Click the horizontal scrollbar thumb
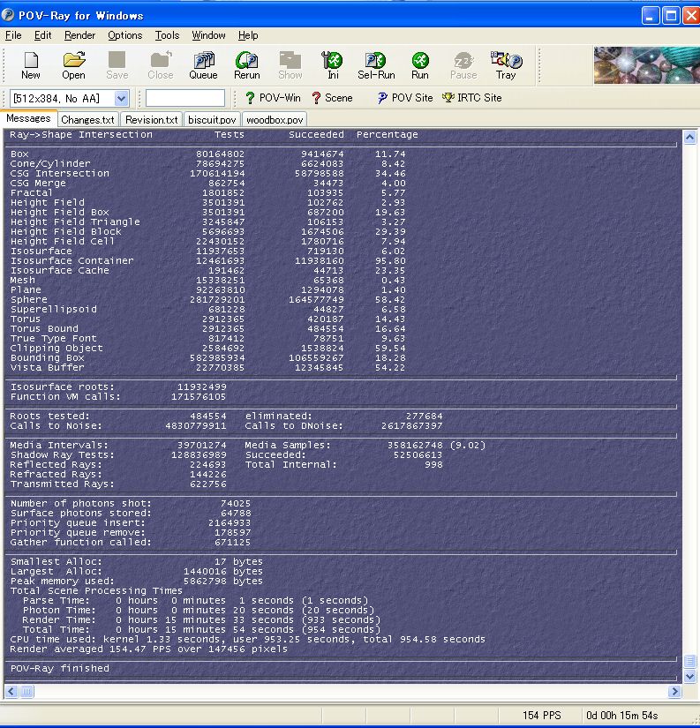 (x=26, y=692)
